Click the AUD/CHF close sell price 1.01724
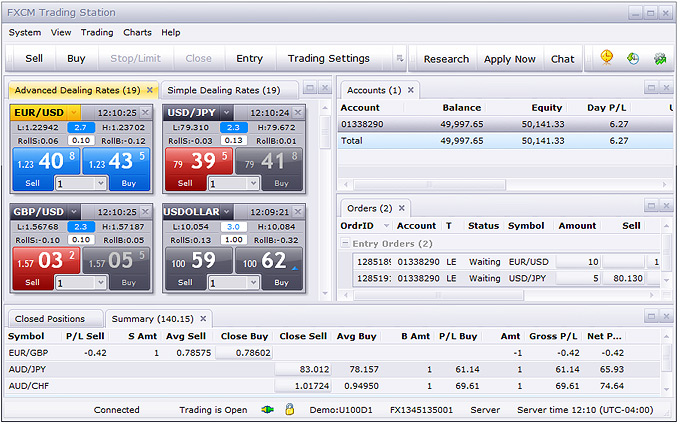The height and width of the screenshot is (424, 680). pos(303,386)
